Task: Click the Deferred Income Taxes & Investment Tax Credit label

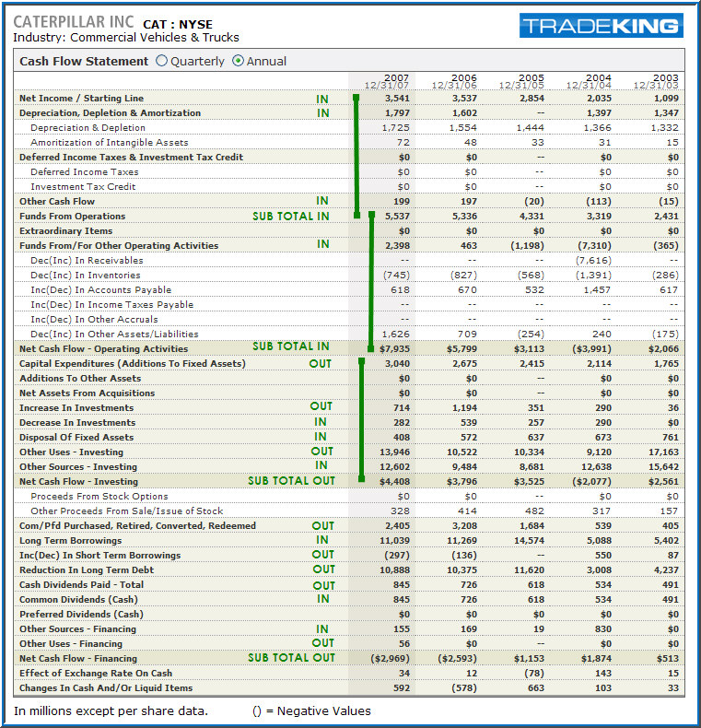Action: [x=131, y=158]
